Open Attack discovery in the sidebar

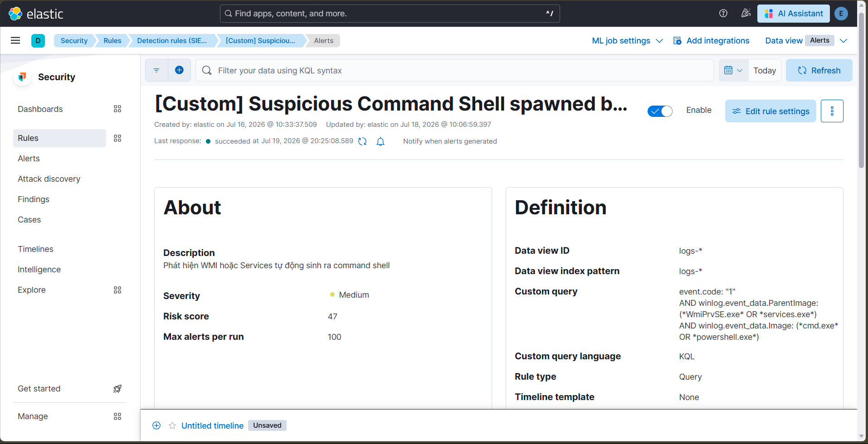click(49, 179)
